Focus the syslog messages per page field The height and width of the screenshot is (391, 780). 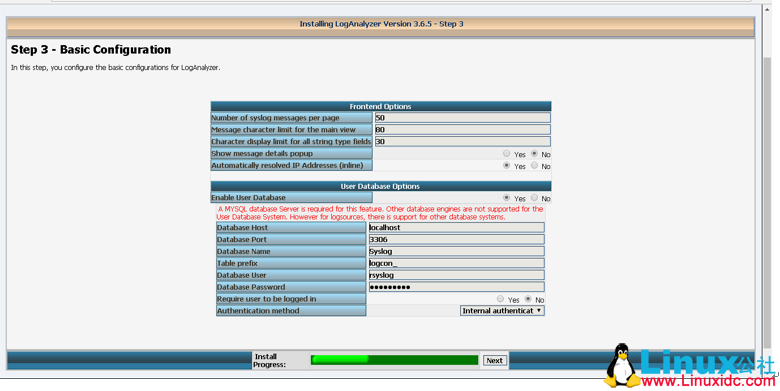click(x=463, y=118)
